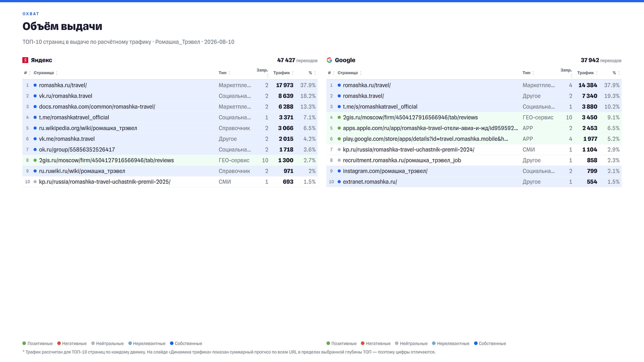The image size is (644, 362).
Task: Click sort arrows beside Страница in Яндекс table
Action: click(57, 73)
